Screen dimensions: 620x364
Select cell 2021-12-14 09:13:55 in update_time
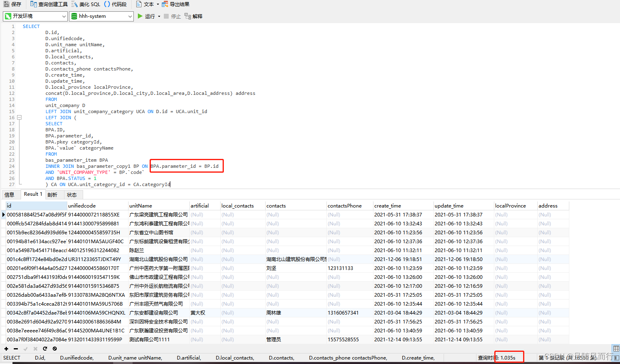pyautogui.click(x=463, y=339)
